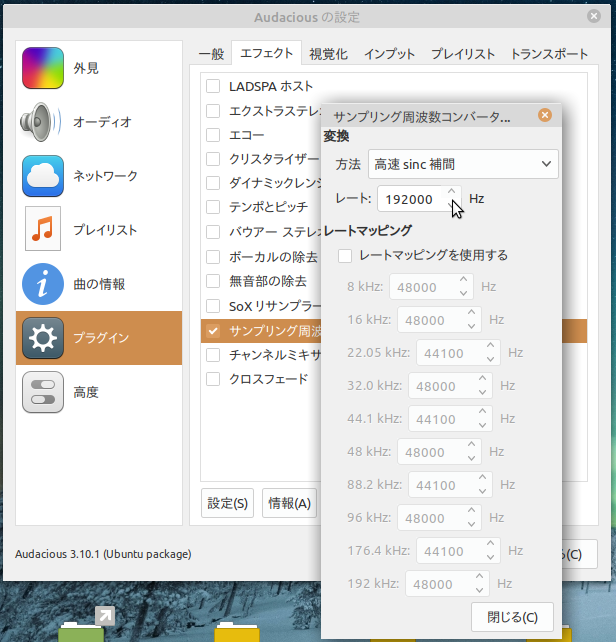The height and width of the screenshot is (642, 616).
Task: Open the 外見 appearance category icon
Action: pyautogui.click(x=43, y=68)
